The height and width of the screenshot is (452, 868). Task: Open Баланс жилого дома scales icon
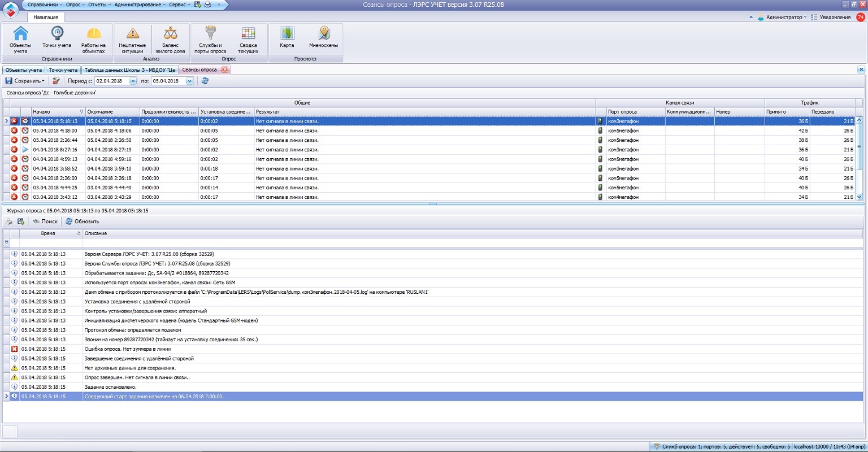pos(170,40)
